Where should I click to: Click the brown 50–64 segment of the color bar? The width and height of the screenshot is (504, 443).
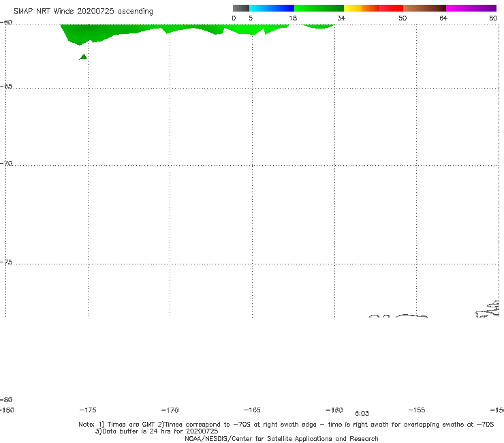[424, 8]
